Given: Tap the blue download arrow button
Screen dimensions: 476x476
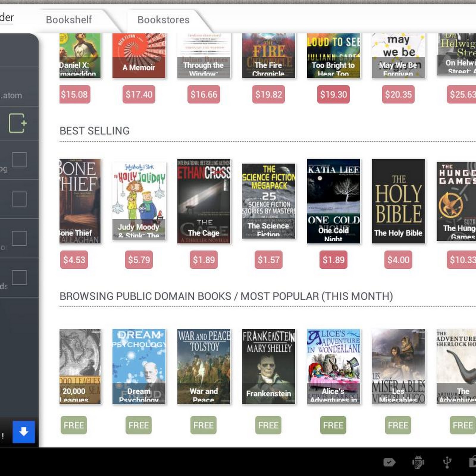Looking at the screenshot, I should pos(24,432).
